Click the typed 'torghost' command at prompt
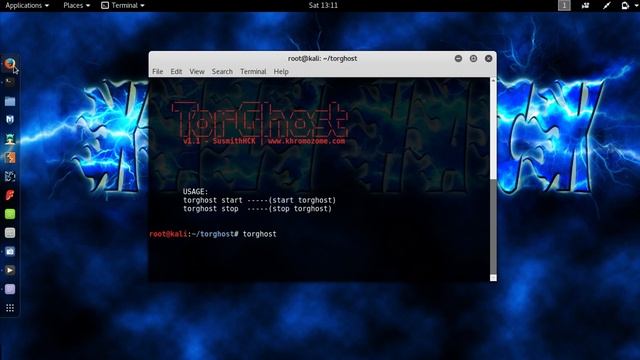640x360 pixels. click(260, 234)
